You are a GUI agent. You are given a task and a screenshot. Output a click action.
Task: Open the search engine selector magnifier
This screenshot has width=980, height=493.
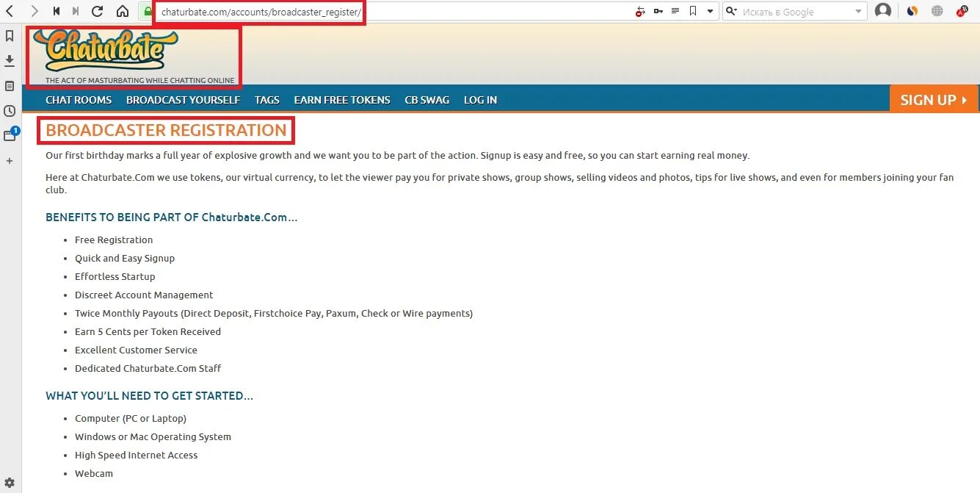click(x=731, y=11)
